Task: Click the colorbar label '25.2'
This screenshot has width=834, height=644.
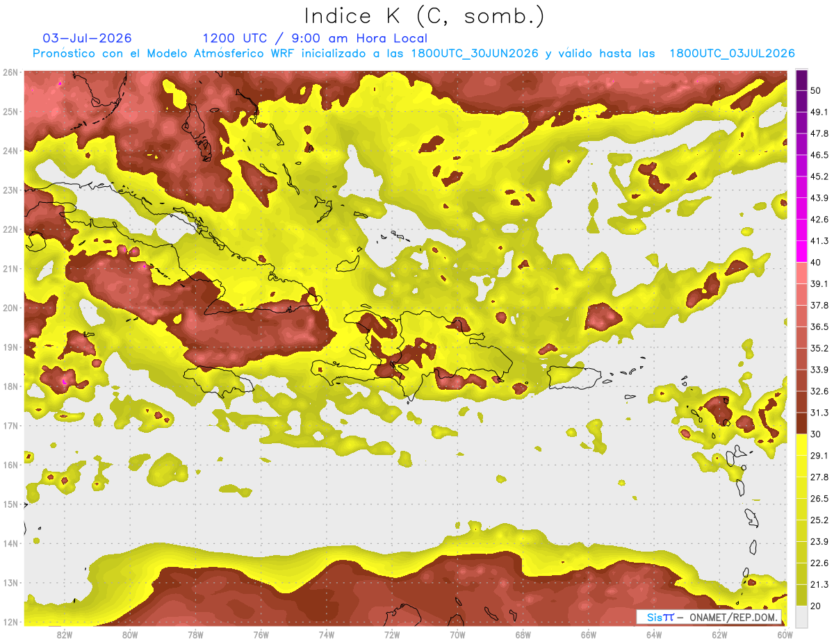Action: click(x=819, y=520)
